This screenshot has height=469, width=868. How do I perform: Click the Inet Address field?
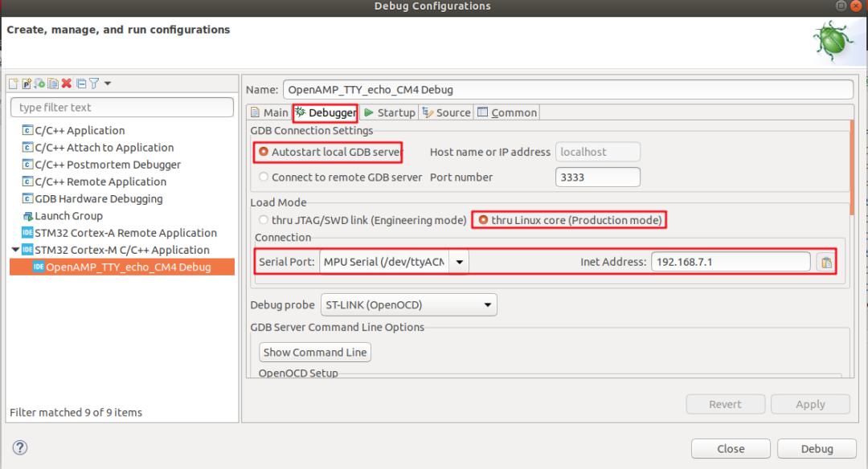click(731, 262)
